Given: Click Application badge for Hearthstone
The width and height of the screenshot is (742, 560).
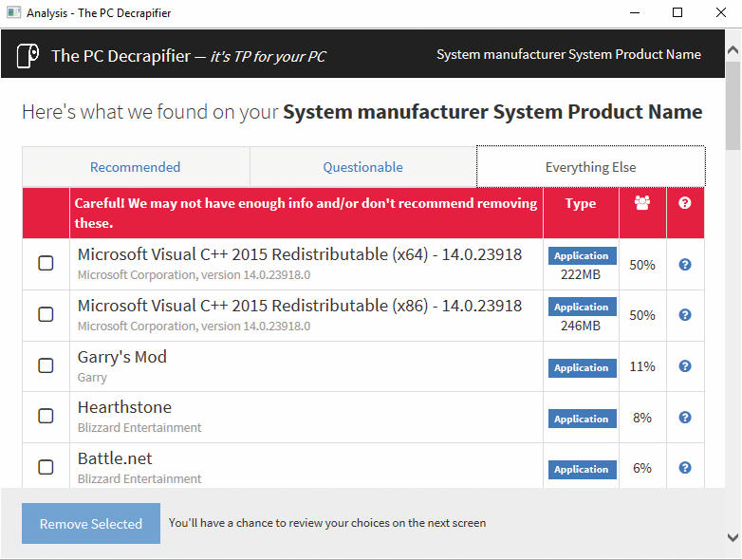Looking at the screenshot, I should (582, 419).
